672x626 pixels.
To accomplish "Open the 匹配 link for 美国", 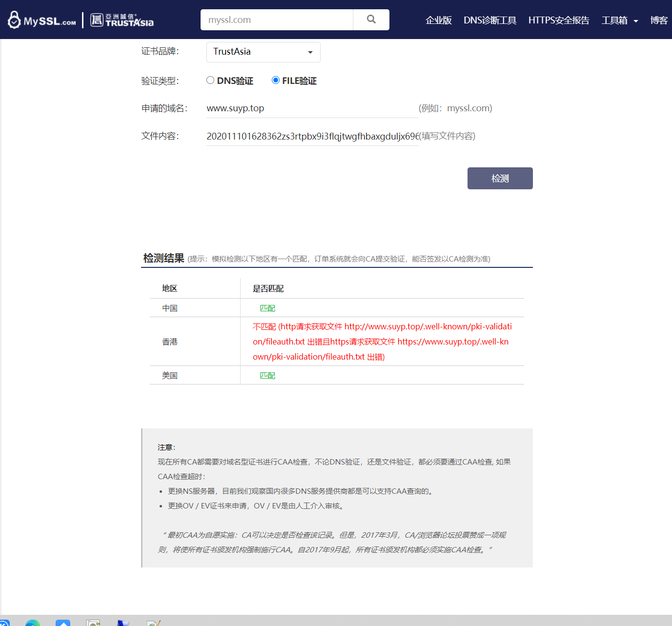I will [x=267, y=375].
